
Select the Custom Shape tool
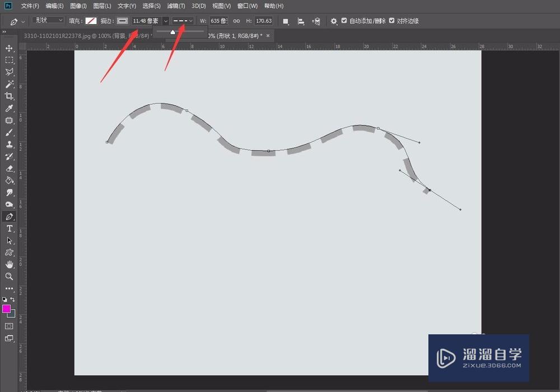[10, 253]
